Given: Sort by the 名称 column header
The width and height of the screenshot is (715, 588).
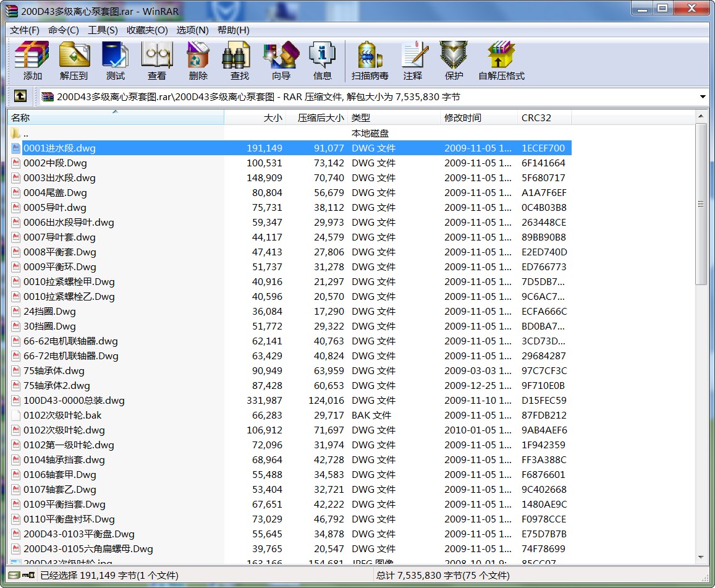Looking at the screenshot, I should (x=116, y=117).
